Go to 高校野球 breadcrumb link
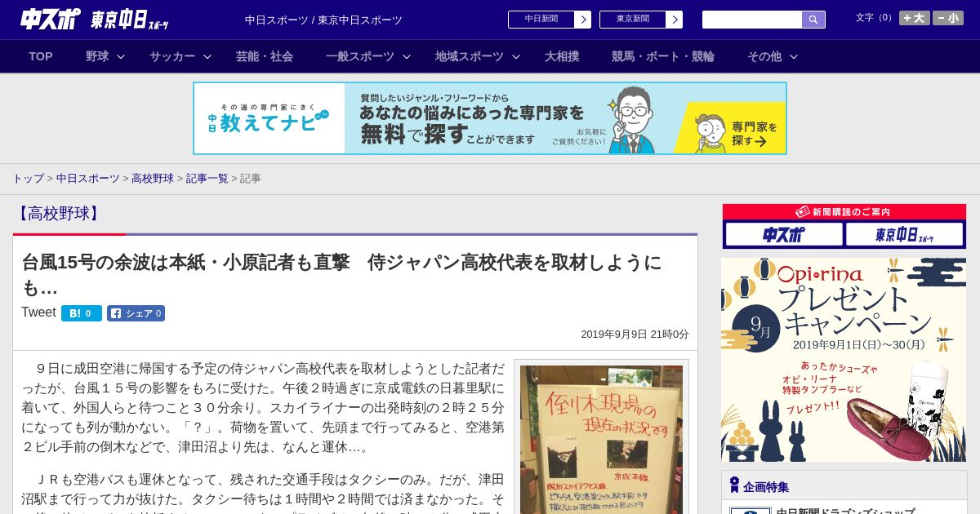This screenshot has height=514, width=980. coord(153,178)
